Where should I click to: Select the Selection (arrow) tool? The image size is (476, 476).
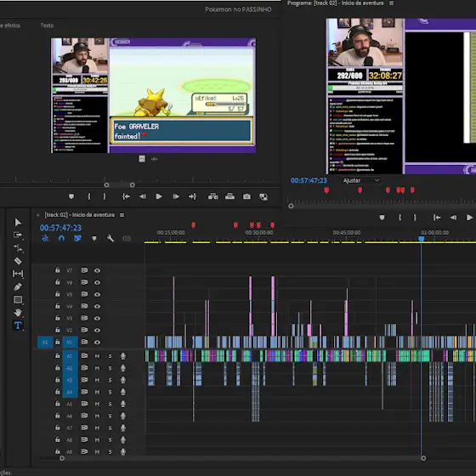click(x=18, y=222)
